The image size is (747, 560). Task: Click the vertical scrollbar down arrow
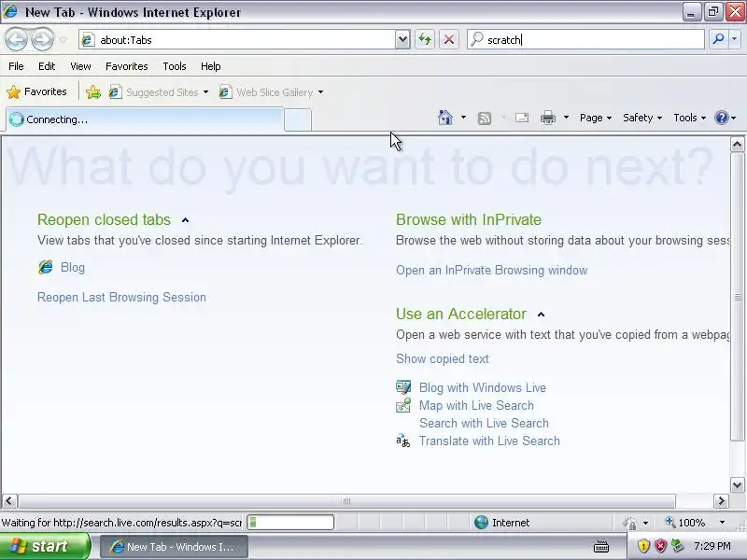coord(737,485)
